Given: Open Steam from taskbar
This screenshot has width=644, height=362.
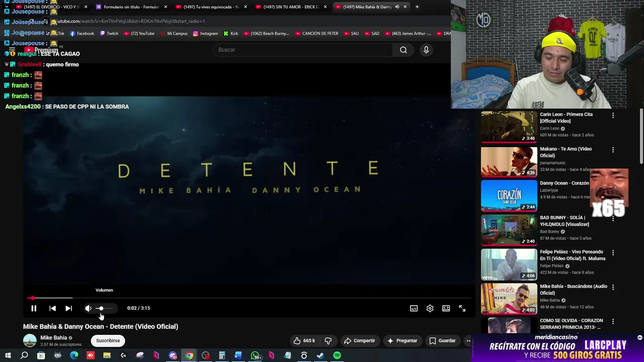Looking at the screenshot, I should (x=320, y=355).
